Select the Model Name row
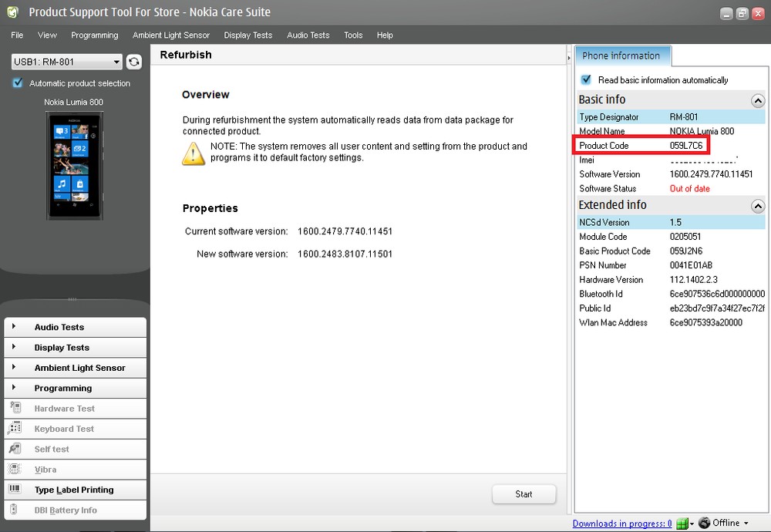The width and height of the screenshot is (771, 532). point(671,131)
